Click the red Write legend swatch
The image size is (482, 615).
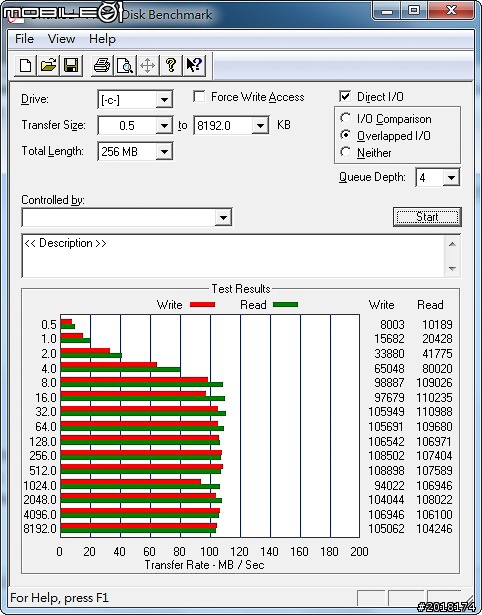tap(202, 305)
